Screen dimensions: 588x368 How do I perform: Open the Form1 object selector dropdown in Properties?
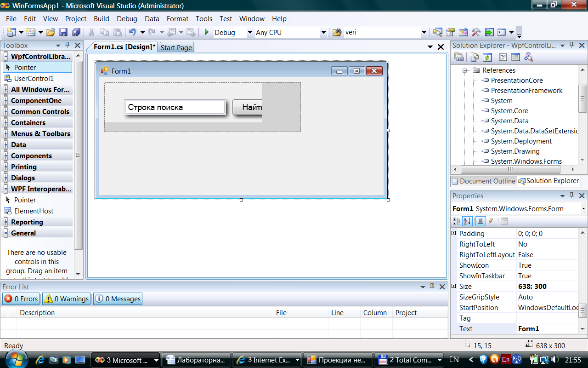583,209
